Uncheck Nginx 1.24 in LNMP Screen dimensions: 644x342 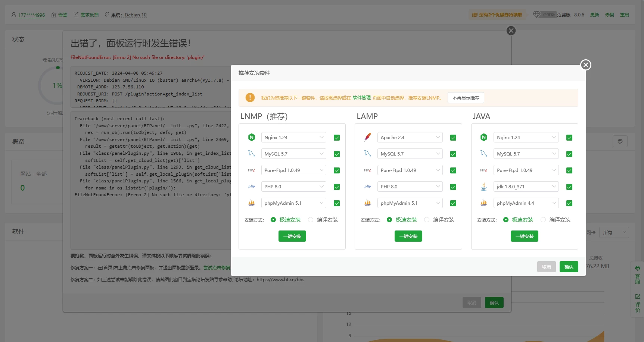tap(337, 138)
